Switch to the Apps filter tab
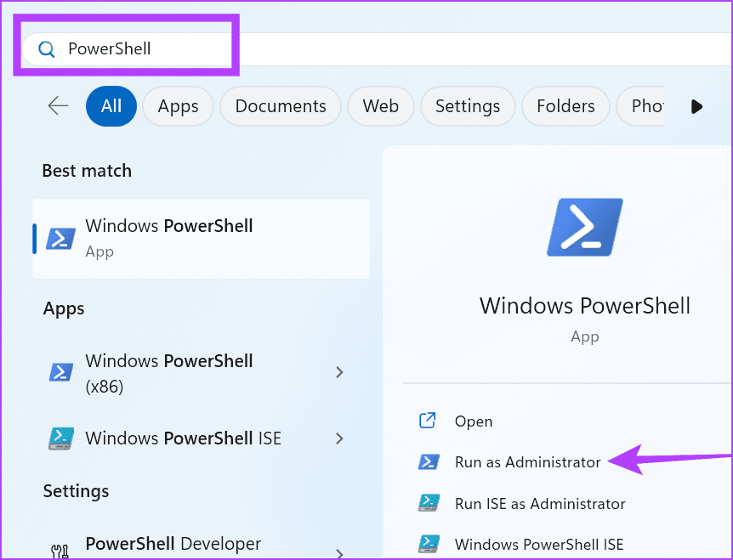733x560 pixels. point(178,106)
